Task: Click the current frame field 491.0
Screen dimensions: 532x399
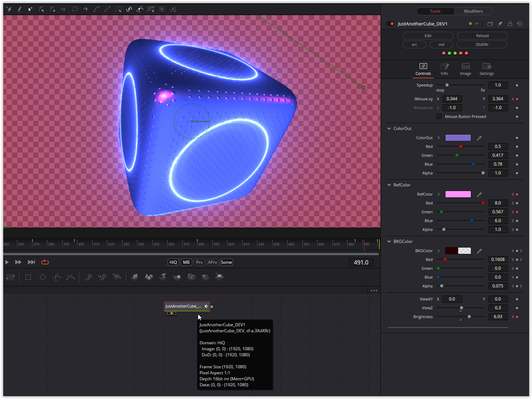Action: [x=361, y=262]
